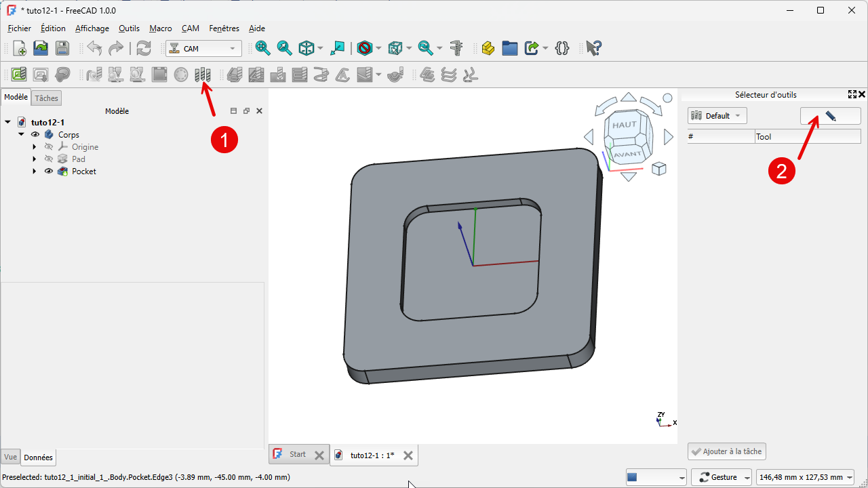Click the Fit All zoom icon

click(x=262, y=48)
